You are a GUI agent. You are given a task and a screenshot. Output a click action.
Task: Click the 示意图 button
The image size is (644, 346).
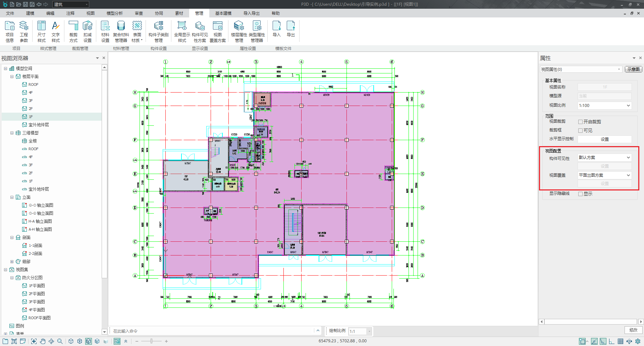point(633,69)
